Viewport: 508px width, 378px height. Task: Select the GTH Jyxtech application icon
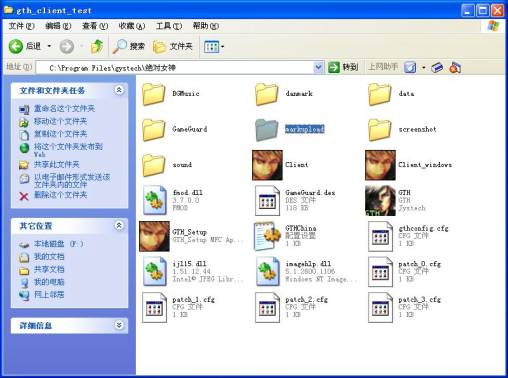[380, 201]
